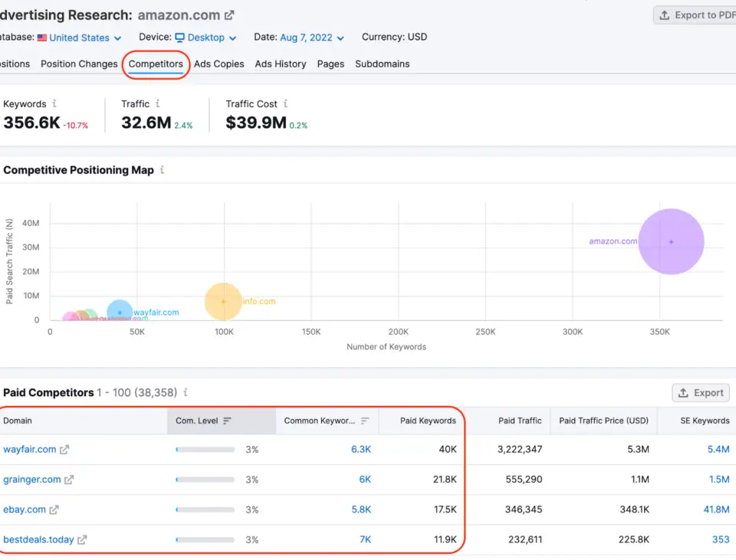Open the Ads History tab

(281, 64)
